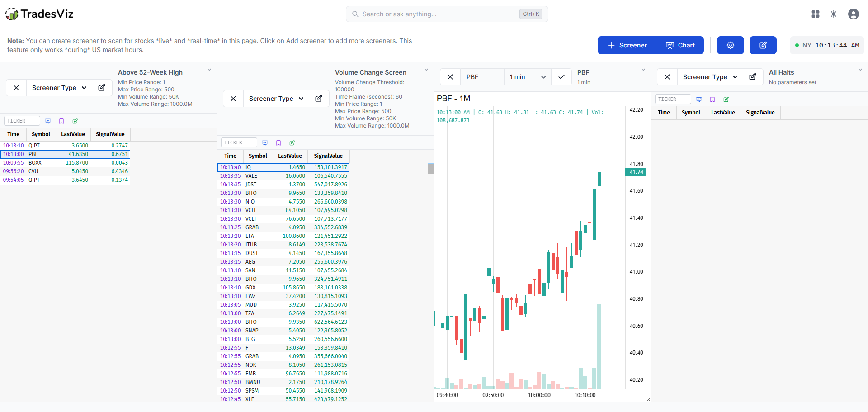This screenshot has width=868, height=412.
Task: Open the chart icon beside the Above 52-Week High ticker filter
Action: [48, 121]
